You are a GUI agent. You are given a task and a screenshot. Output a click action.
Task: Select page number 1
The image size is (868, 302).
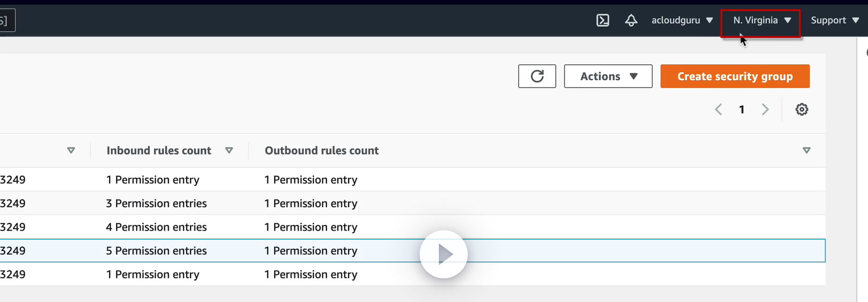point(742,110)
